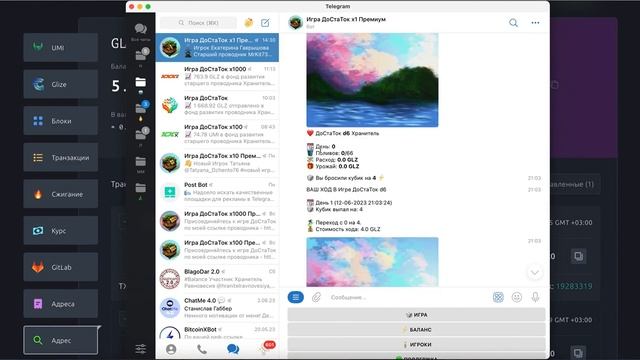Select the currently highlighted white folder in sidebar
Image resolution: width=640 pixels, height=360 pixels.
point(141,83)
